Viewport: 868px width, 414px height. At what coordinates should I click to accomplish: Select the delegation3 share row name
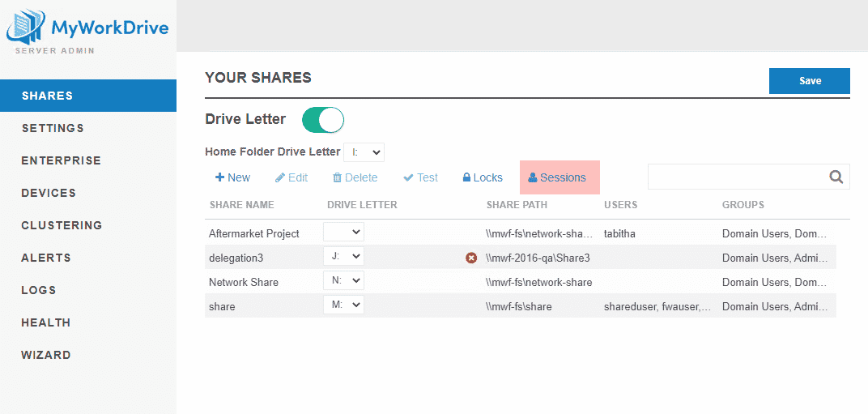tap(236, 258)
